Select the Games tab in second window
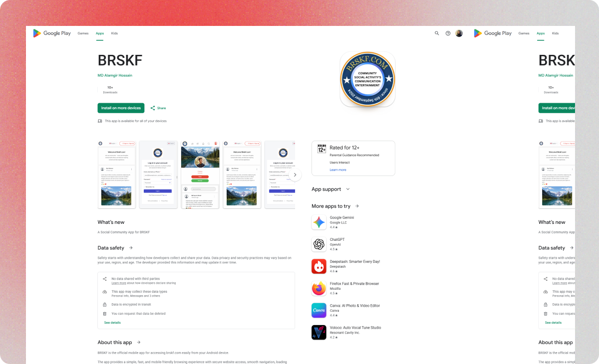Screen dimensions: 599x364 tap(524, 33)
